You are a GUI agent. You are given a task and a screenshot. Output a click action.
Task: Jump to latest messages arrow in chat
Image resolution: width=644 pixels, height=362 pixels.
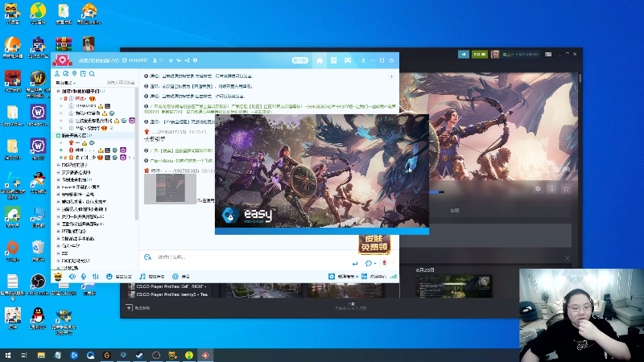(x=391, y=76)
